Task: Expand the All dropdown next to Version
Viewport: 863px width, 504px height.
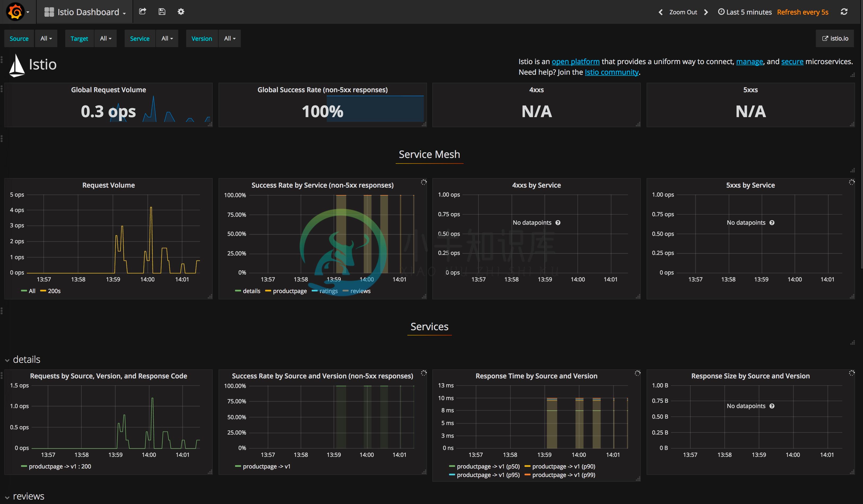Action: coord(229,38)
